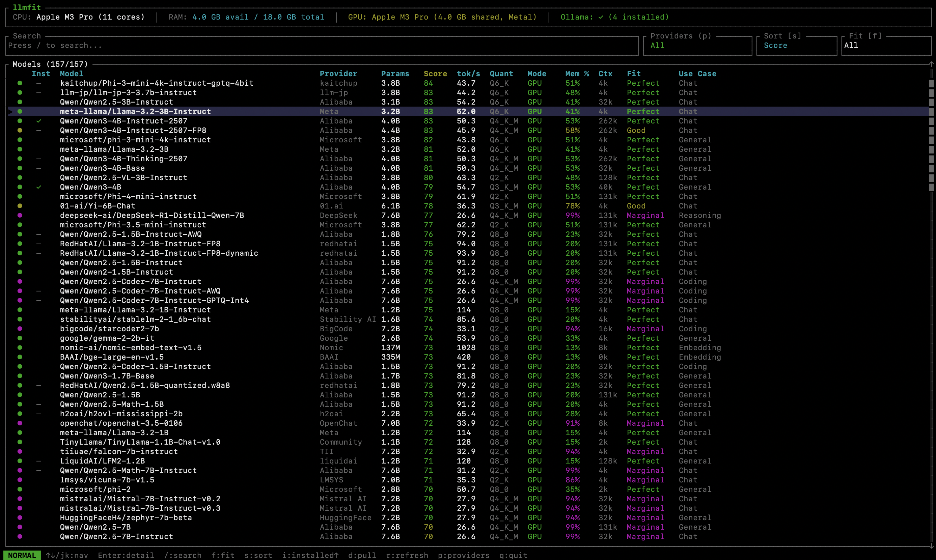Screen dimensions: 936x560
Task: Click the r:refresh action in the status bar
Action: [x=407, y=555]
